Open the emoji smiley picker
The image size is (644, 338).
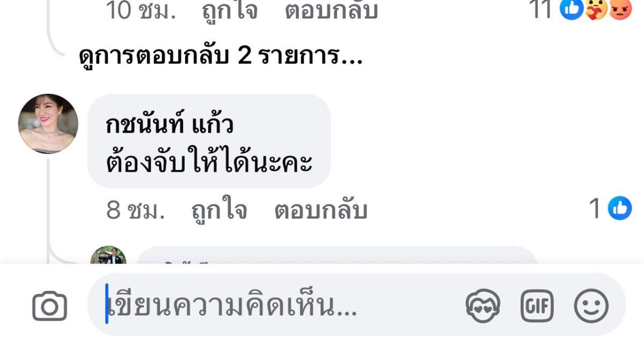tap(591, 306)
